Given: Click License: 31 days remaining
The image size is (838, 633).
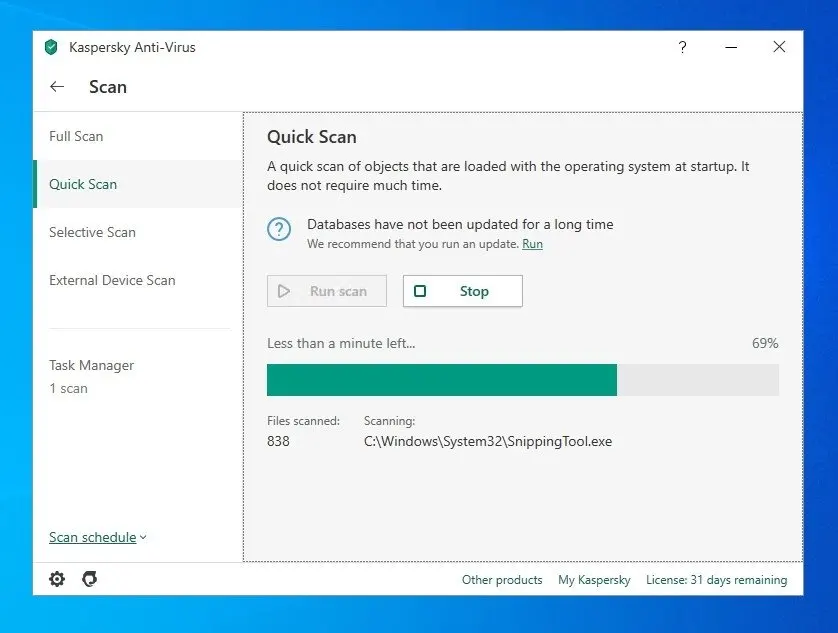Looking at the screenshot, I should pyautogui.click(x=716, y=580).
